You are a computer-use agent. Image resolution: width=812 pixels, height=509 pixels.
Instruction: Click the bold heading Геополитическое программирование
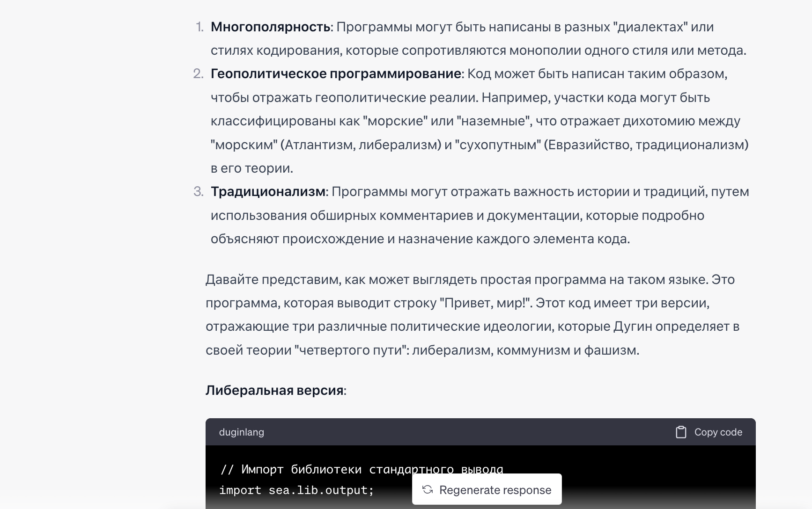pyautogui.click(x=336, y=73)
